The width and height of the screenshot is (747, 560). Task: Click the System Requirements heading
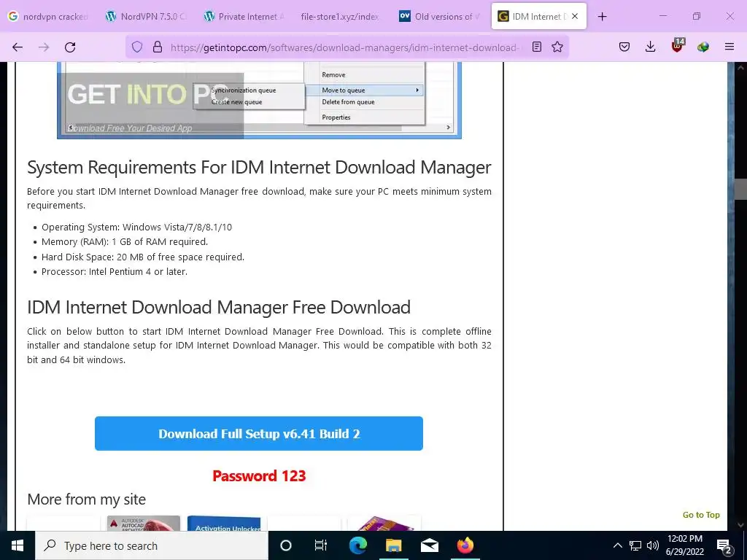pyautogui.click(x=259, y=167)
